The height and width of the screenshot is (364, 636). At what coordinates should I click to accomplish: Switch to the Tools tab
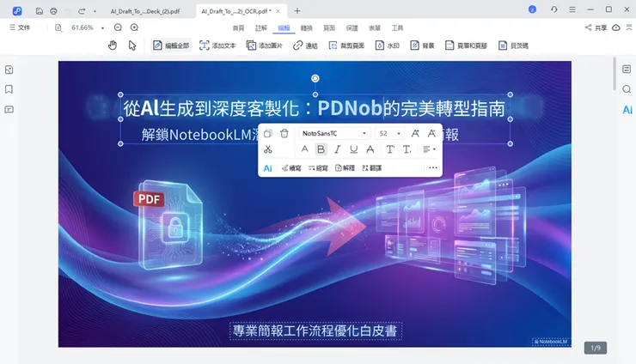[397, 28]
